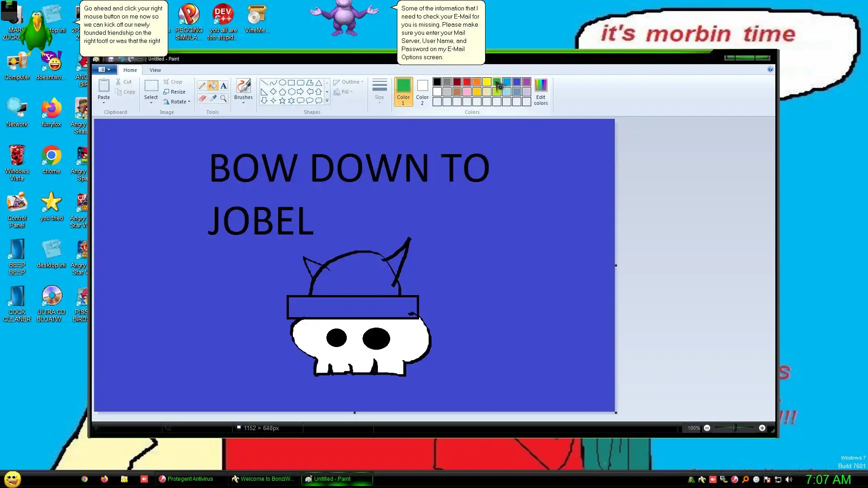
Task: Select the Text tool
Action: tap(223, 86)
